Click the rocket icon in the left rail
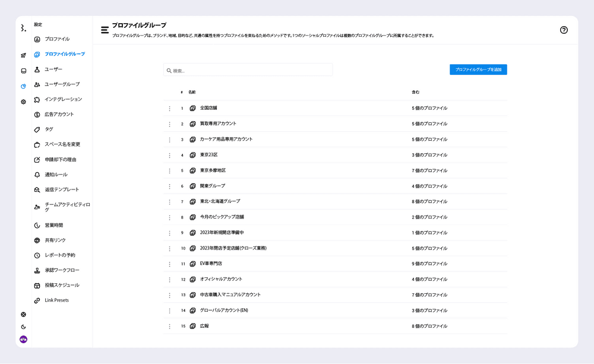594x364 pixels. [23, 55]
